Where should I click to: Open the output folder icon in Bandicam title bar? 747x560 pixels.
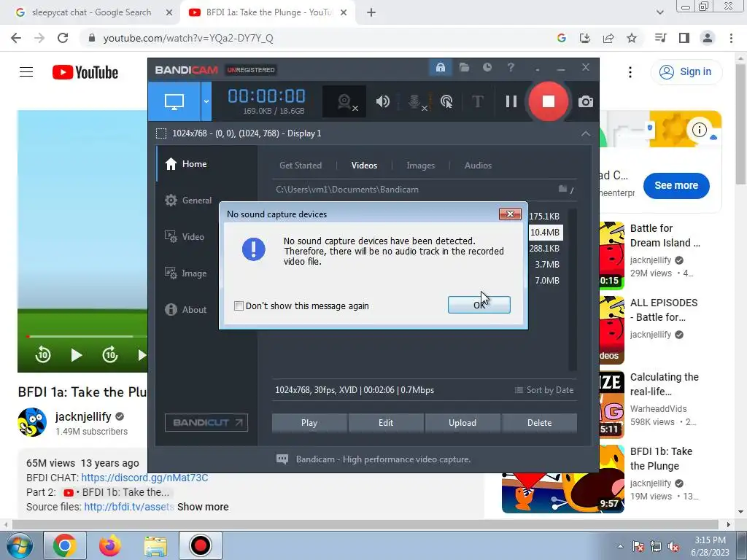click(x=464, y=68)
